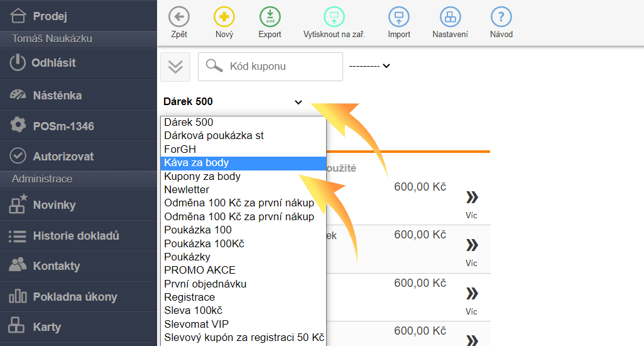The height and width of the screenshot is (346, 644).
Task: Click the Zpět back arrow icon
Action: [179, 17]
